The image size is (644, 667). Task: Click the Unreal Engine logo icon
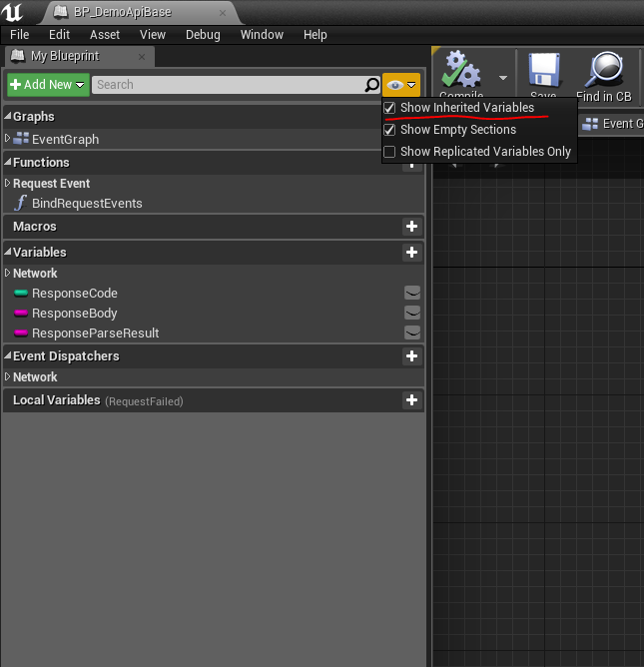click(x=12, y=12)
